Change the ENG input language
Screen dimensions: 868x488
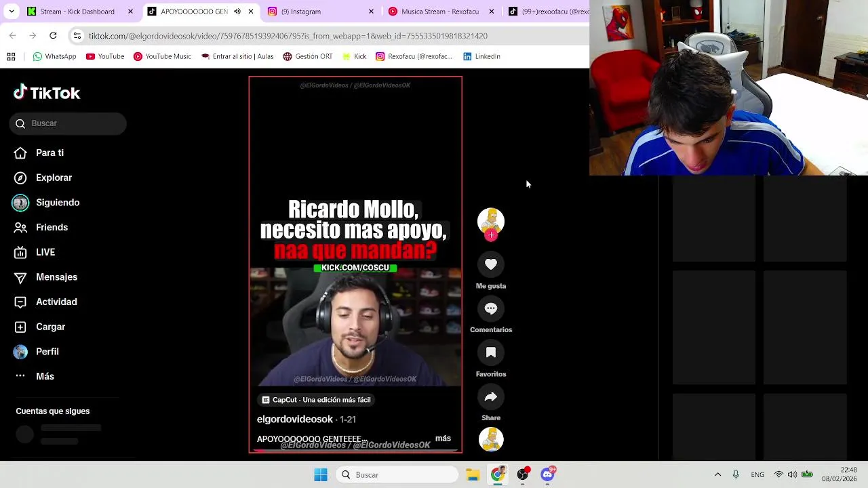[x=757, y=475]
